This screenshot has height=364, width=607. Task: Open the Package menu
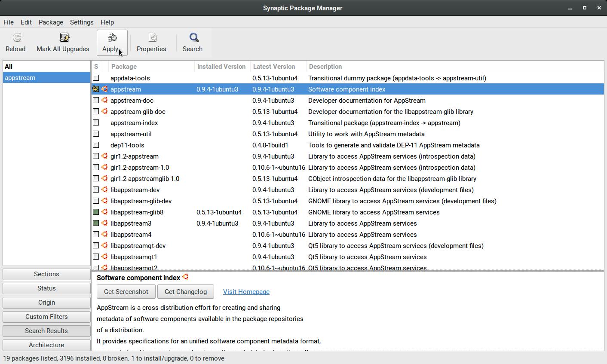[51, 22]
